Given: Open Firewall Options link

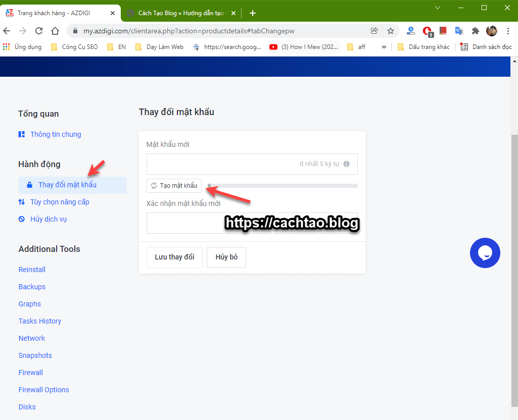Looking at the screenshot, I should click(x=43, y=390).
